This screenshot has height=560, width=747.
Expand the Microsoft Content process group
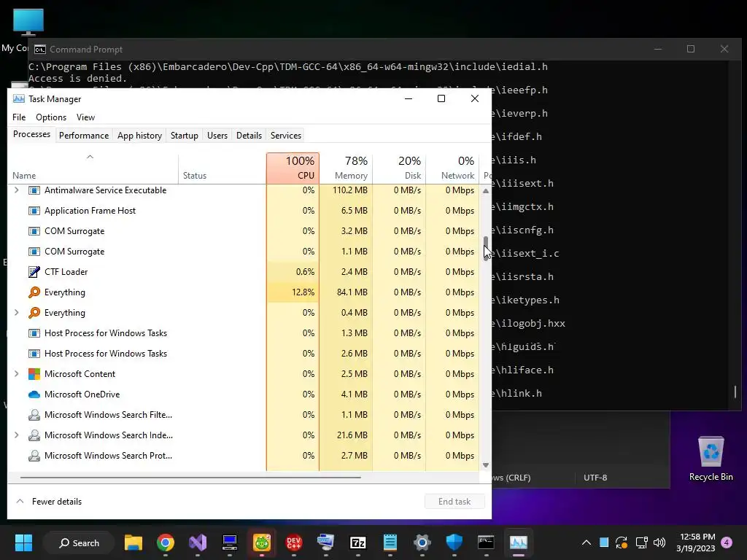point(17,374)
